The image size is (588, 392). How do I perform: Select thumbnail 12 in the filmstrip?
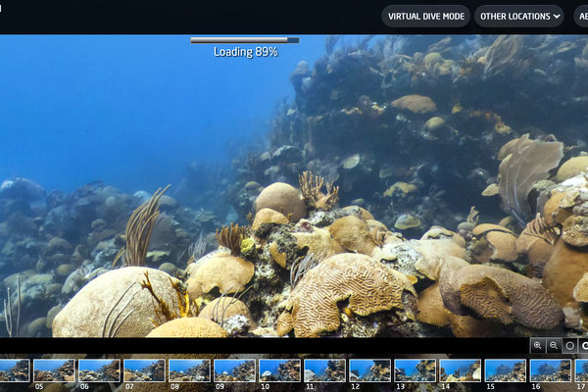coord(369,369)
